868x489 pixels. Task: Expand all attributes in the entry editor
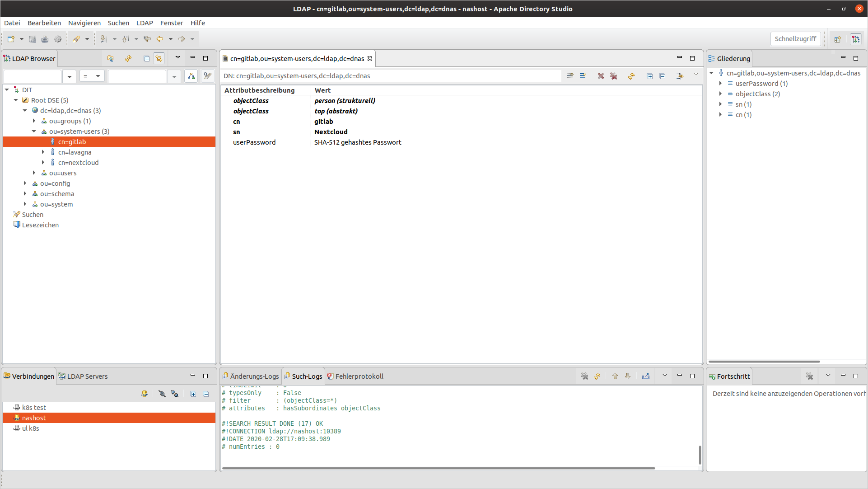(649, 76)
